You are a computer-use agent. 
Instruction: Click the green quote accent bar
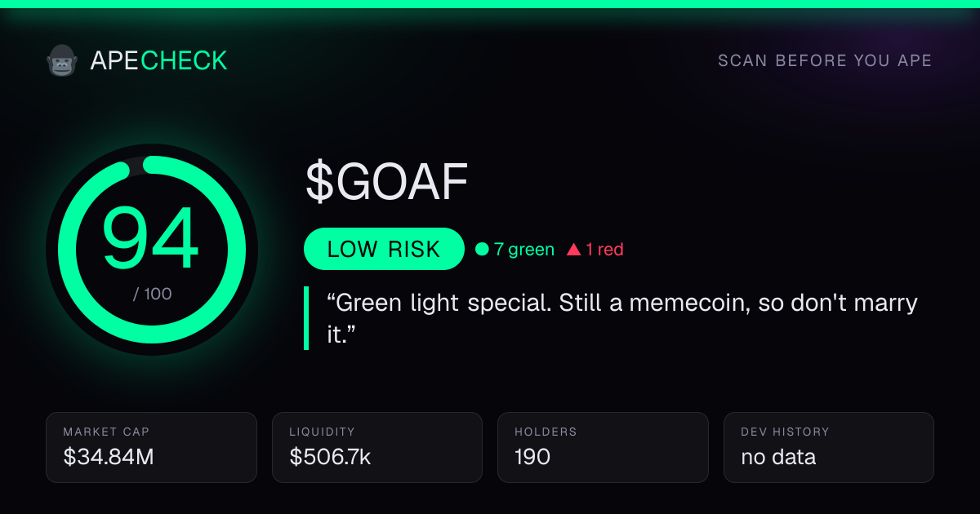coord(306,318)
